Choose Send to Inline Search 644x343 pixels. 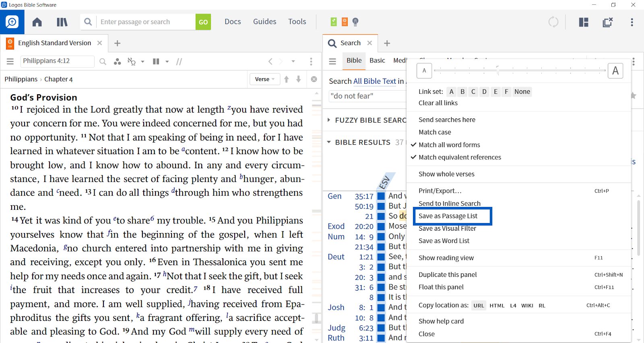tap(450, 203)
